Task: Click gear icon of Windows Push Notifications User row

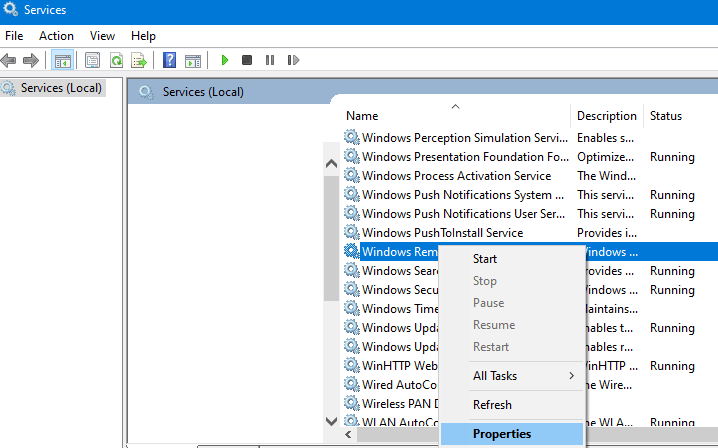Action: pos(352,213)
